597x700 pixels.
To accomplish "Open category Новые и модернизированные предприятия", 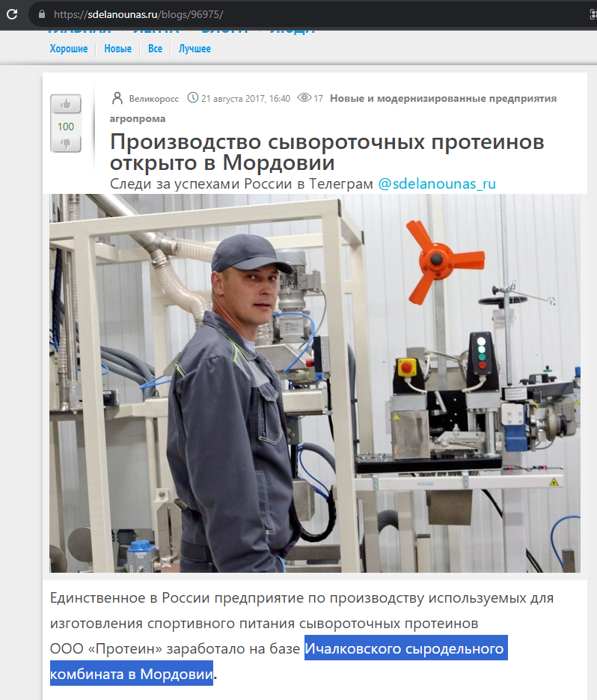I will point(443,98).
